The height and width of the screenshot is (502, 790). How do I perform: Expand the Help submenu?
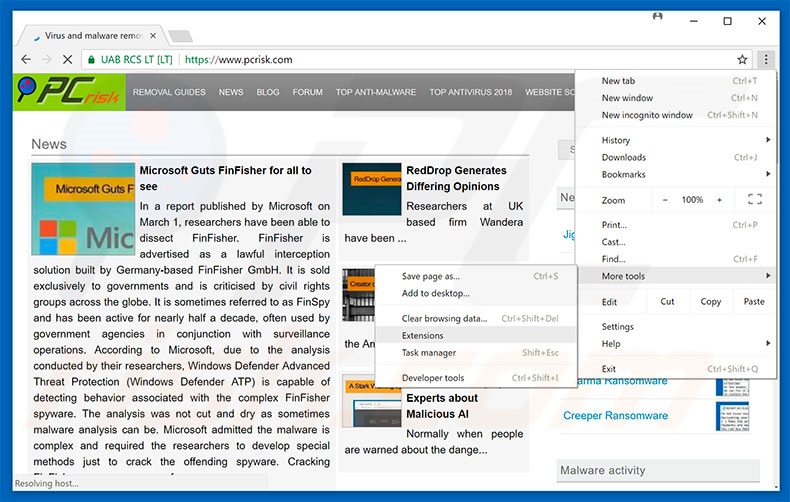click(x=676, y=344)
